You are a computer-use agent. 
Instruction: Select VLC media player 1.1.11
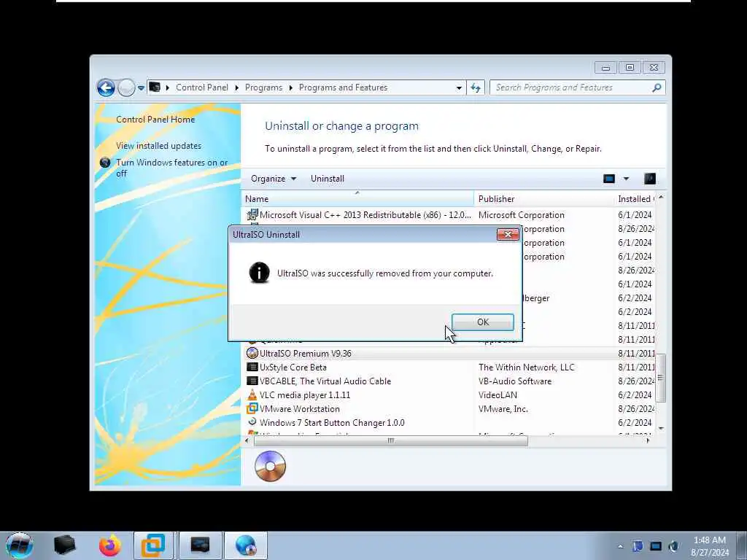pyautogui.click(x=448, y=394)
